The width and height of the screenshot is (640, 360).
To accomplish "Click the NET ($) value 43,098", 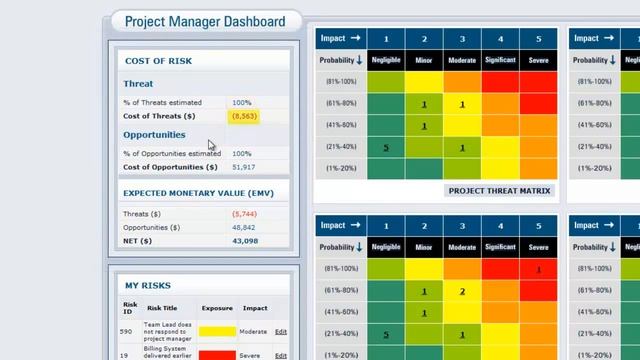I will (x=245, y=241).
